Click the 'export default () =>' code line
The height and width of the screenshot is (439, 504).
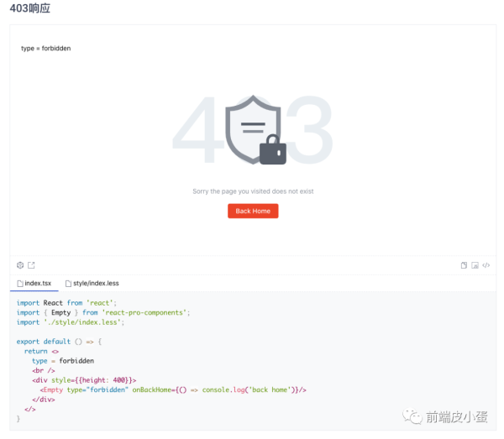pyautogui.click(x=59, y=342)
